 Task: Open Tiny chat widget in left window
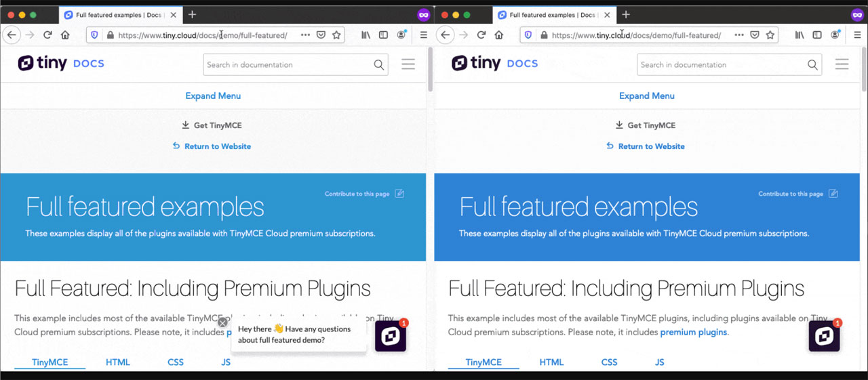(391, 336)
